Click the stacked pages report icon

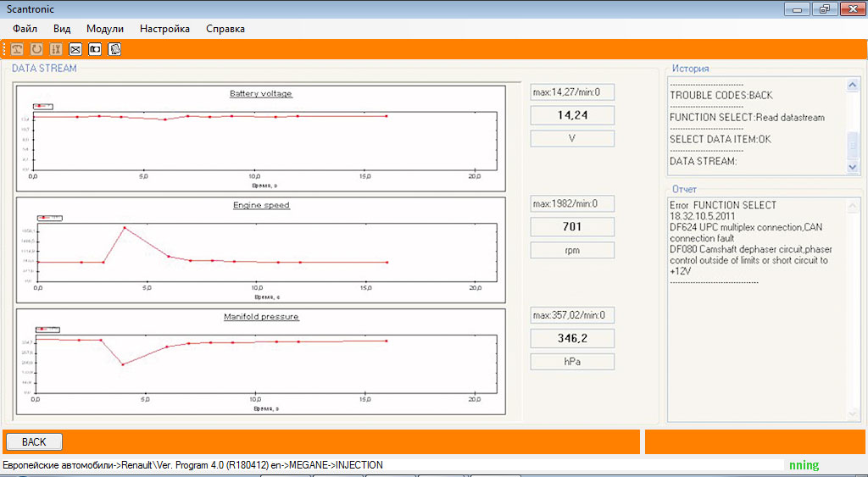114,49
